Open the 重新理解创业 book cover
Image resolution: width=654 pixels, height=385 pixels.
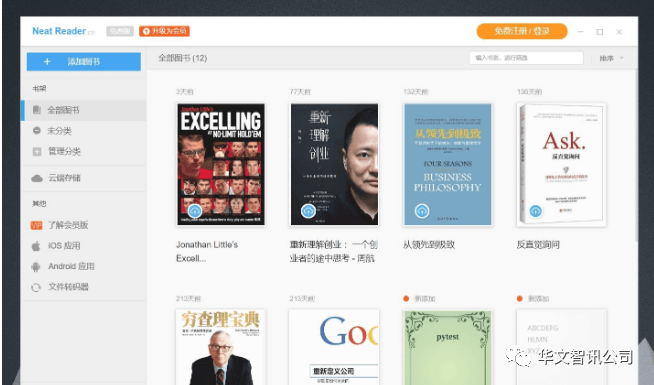(335, 164)
